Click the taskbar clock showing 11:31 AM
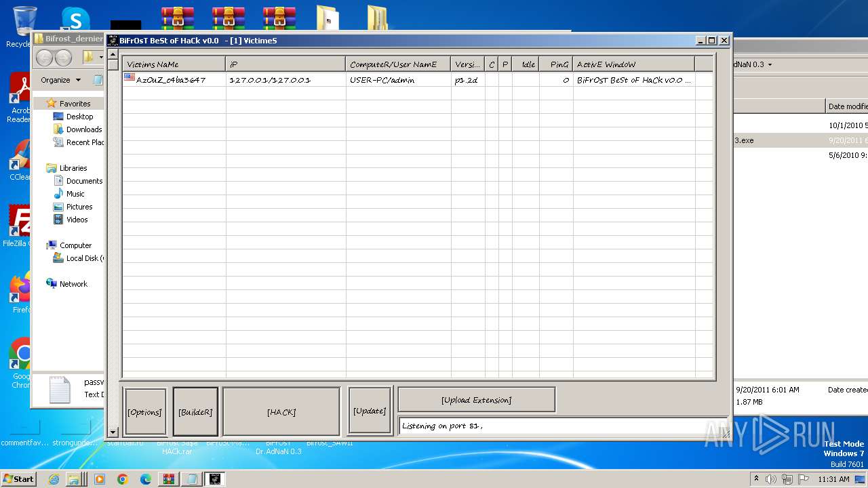This screenshot has height=488, width=868. [x=833, y=479]
